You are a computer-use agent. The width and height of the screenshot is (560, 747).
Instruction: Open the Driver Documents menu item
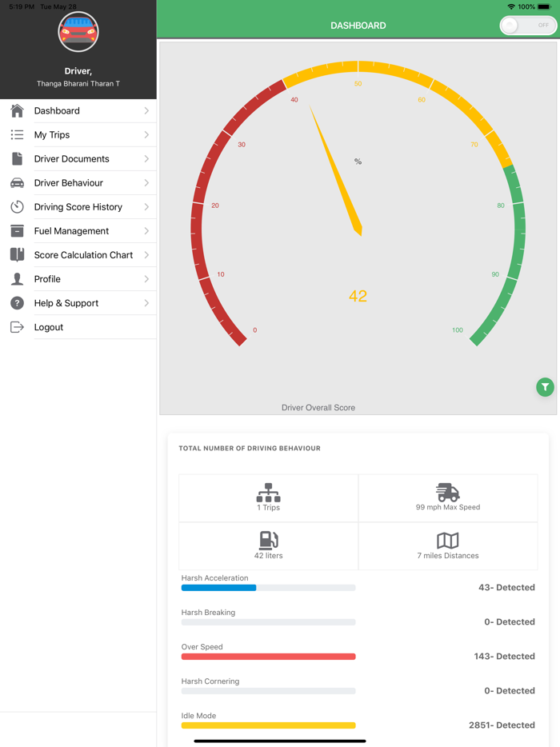[x=78, y=158]
